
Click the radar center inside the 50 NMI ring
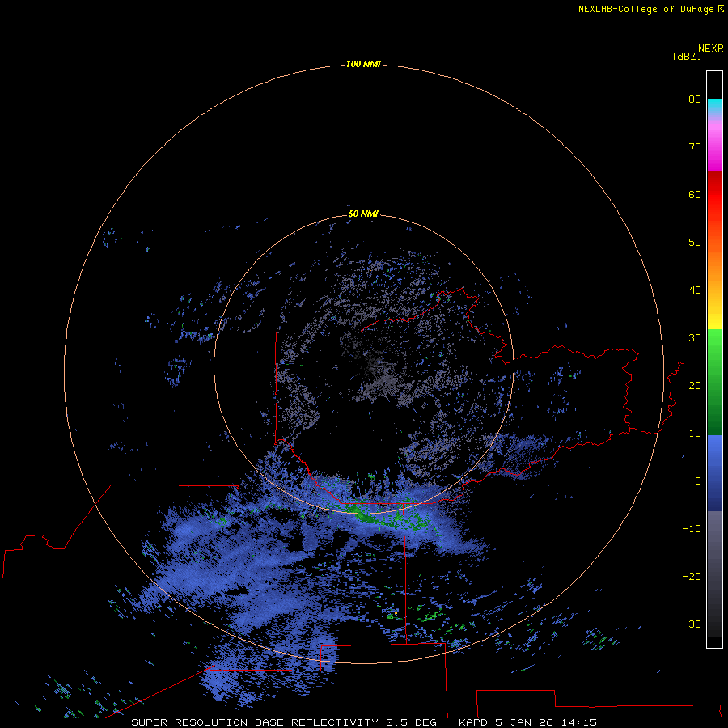coord(364,366)
